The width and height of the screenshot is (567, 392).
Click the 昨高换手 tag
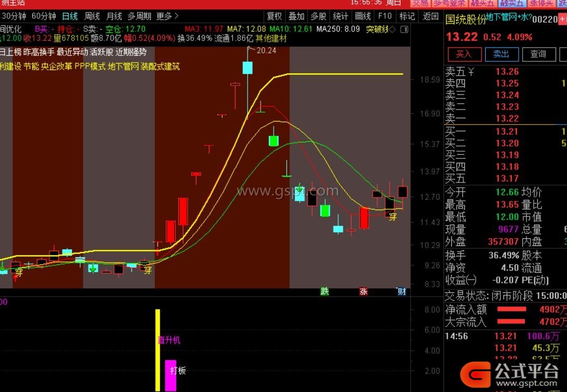39,52
